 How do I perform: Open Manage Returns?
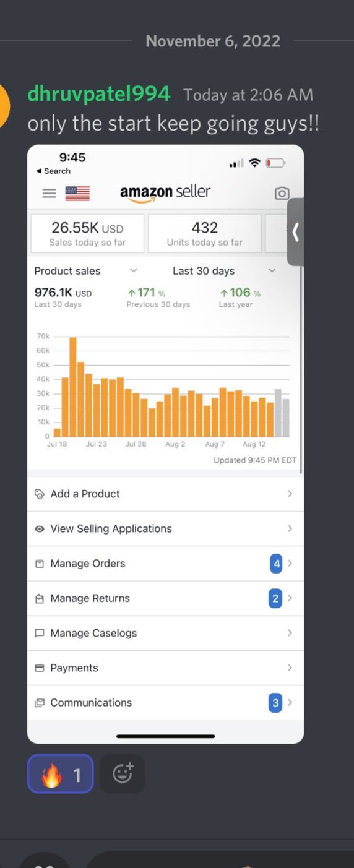click(x=165, y=598)
